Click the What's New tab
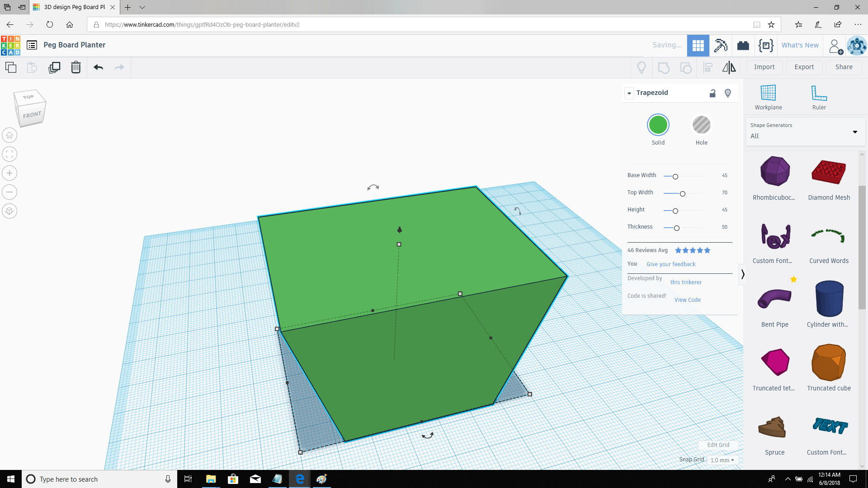The height and width of the screenshot is (488, 868). point(800,45)
